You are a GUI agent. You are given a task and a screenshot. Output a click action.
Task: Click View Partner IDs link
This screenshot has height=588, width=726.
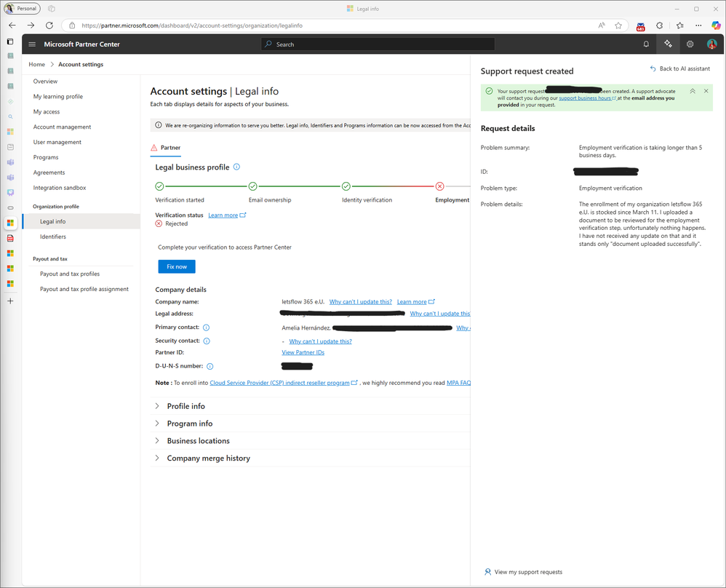[303, 353]
